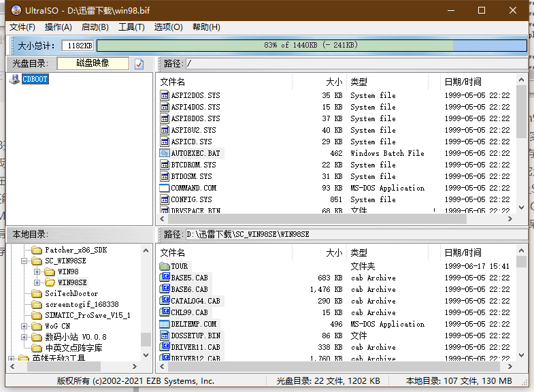This screenshot has width=534, height=392.
Task: Click local tree scroll-up arrow
Action: (x=146, y=250)
